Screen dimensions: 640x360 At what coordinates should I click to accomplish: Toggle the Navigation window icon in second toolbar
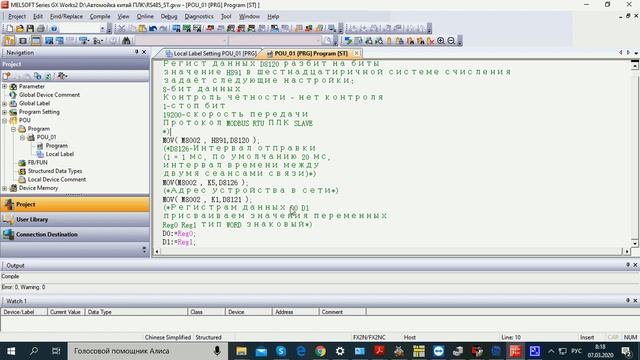(9, 41)
